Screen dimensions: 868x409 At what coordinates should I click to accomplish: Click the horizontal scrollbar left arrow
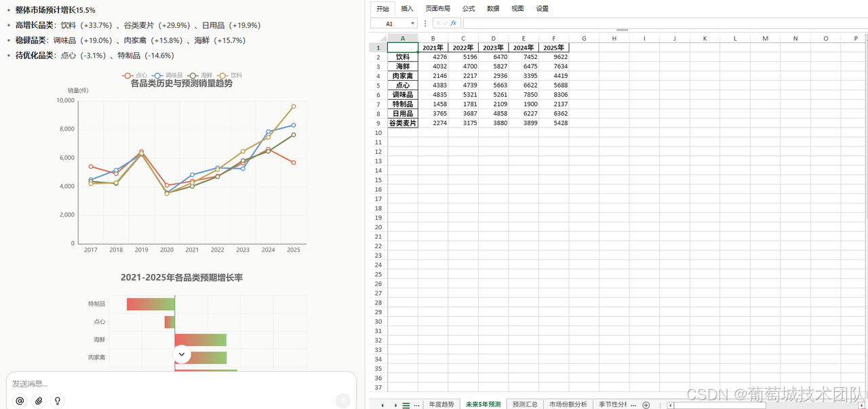669,405
